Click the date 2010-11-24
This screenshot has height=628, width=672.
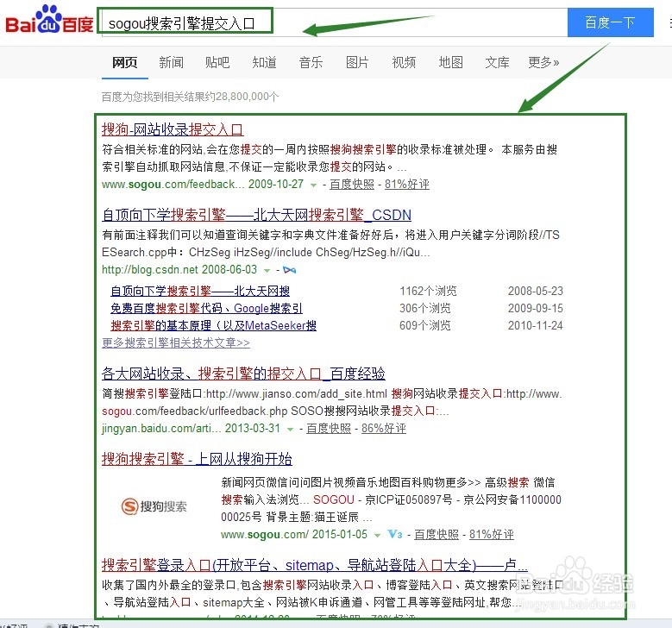(536, 325)
